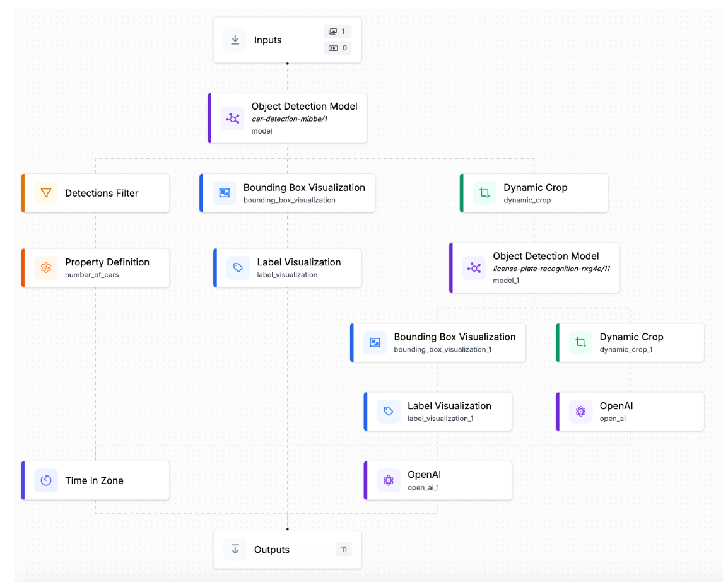This screenshot has height=585, width=728.
Task: Click the open_ai node atom icon
Action: point(580,412)
